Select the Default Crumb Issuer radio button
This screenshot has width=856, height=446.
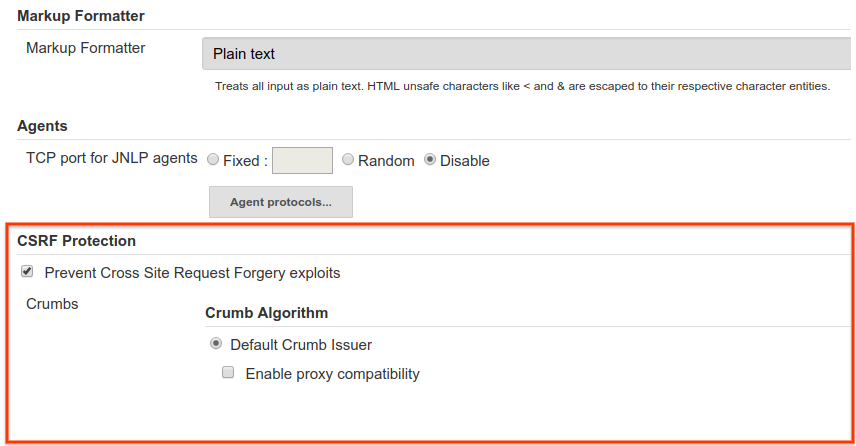click(216, 344)
